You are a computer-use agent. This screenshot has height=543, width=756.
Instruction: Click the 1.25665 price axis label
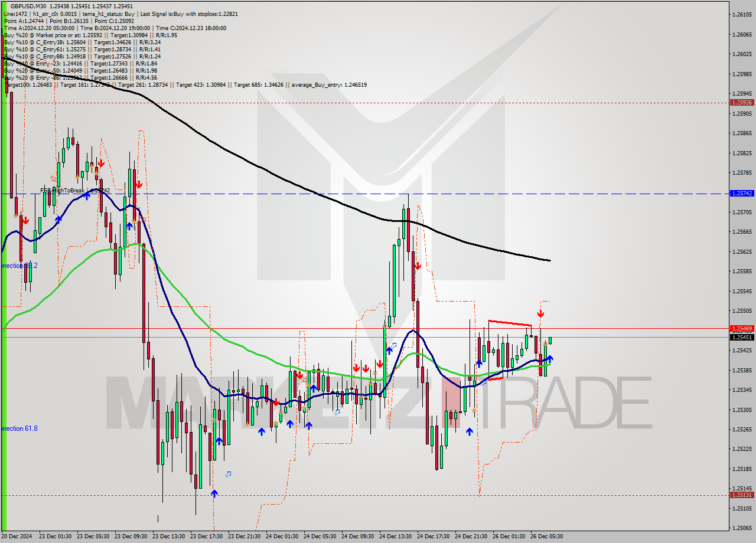[742, 231]
